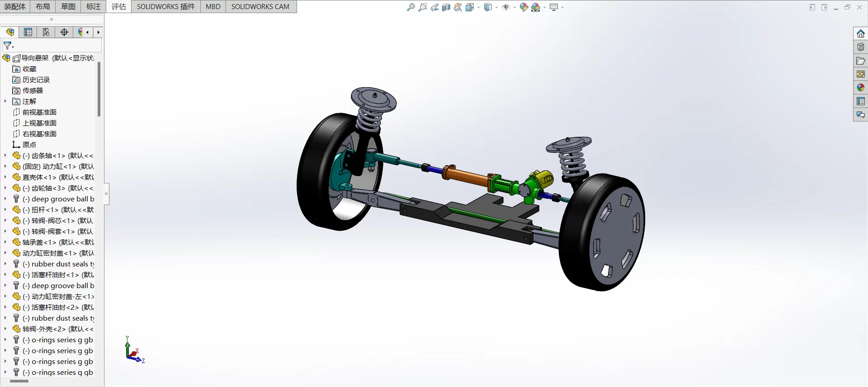The height and width of the screenshot is (387, 868).
Task: Select the 传感器 tree item
Action: 33,90
